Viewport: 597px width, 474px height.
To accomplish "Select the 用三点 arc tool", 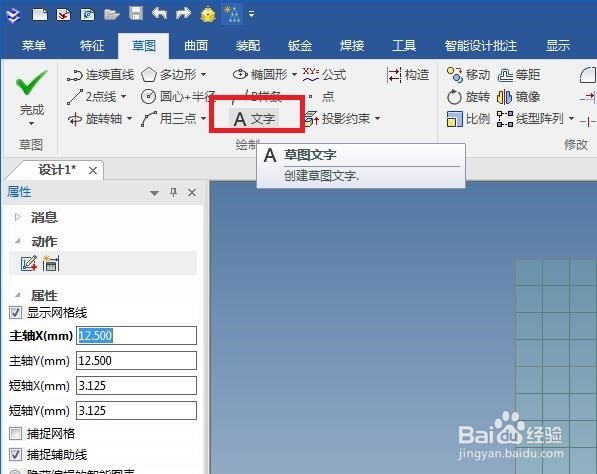I will click(x=169, y=119).
